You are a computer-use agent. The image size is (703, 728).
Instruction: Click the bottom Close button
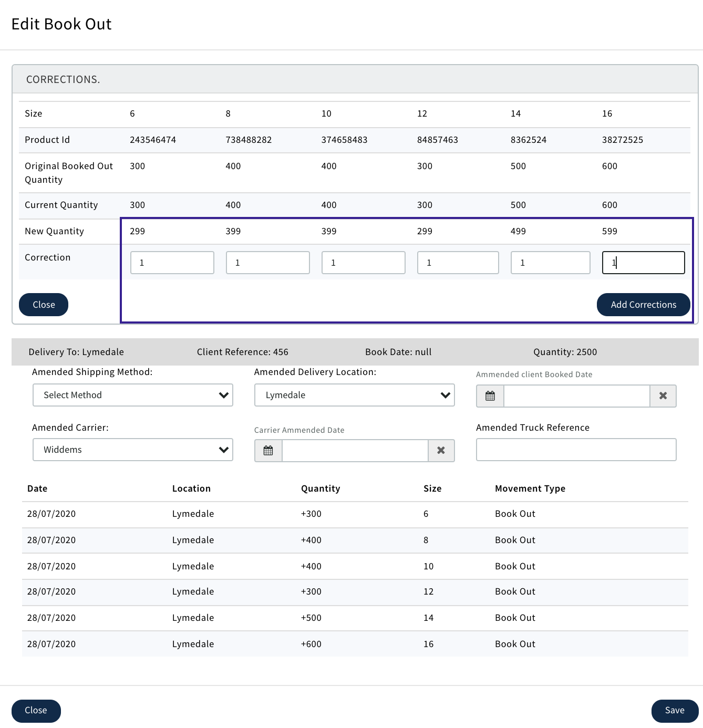tap(36, 711)
